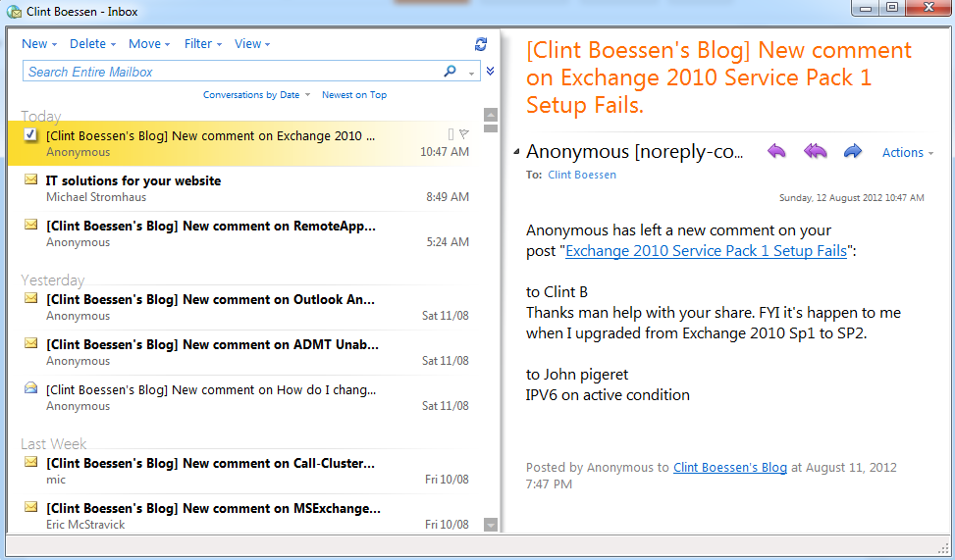Click the message list scrollbar thumb
Viewport: 955px width, 560px height.
tap(491, 128)
